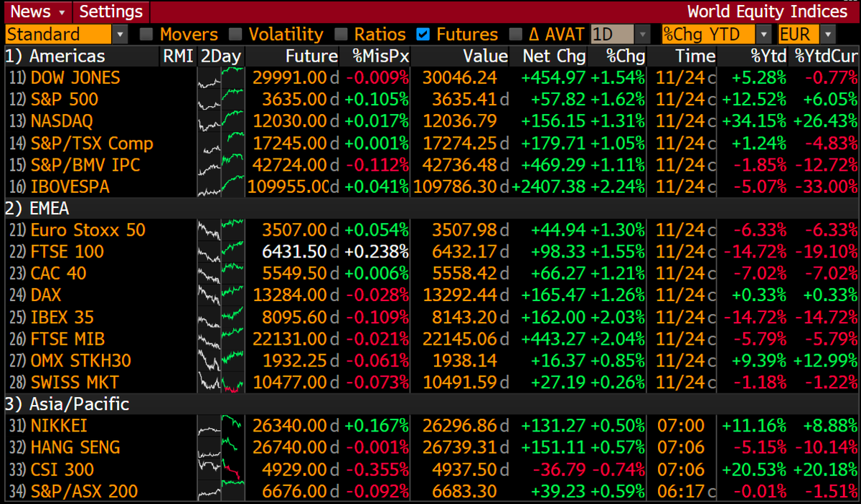Open the DAX 2Day sparkline chart
This screenshot has width=861, height=504.
(221, 295)
